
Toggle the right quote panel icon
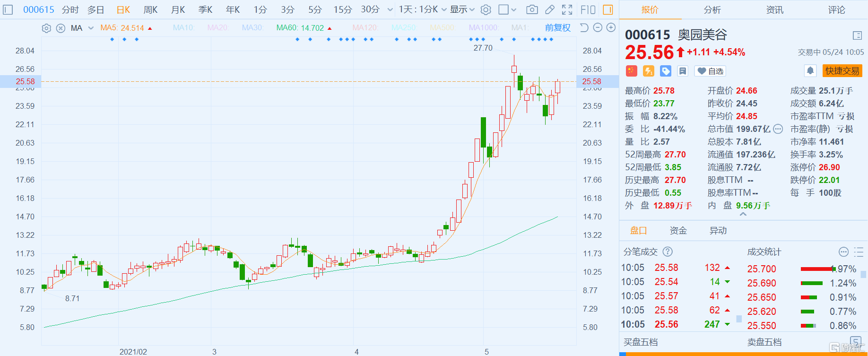608,9
